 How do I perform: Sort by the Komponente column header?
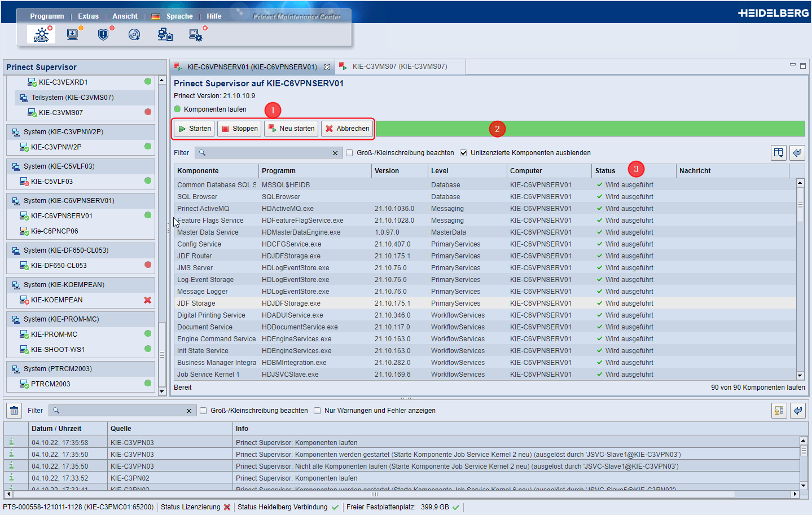coord(216,171)
